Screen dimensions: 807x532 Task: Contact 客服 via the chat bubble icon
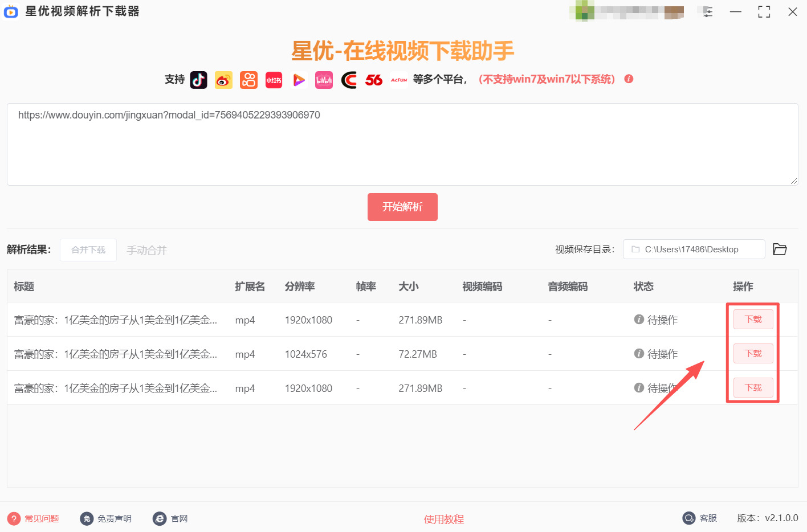tap(689, 518)
